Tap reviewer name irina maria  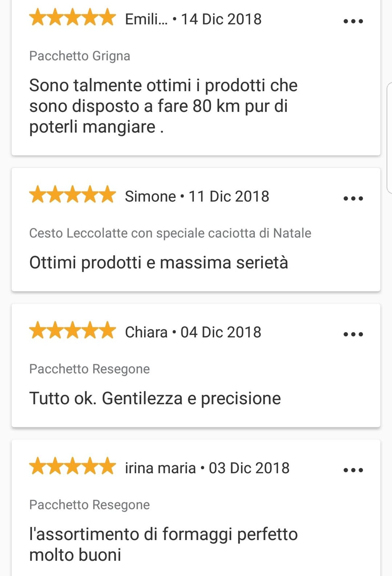160,468
